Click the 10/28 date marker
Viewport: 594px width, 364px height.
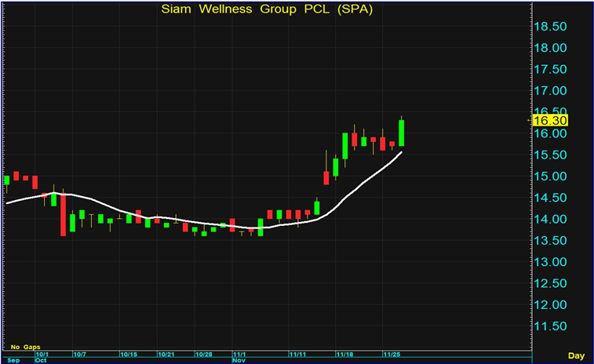(x=203, y=355)
